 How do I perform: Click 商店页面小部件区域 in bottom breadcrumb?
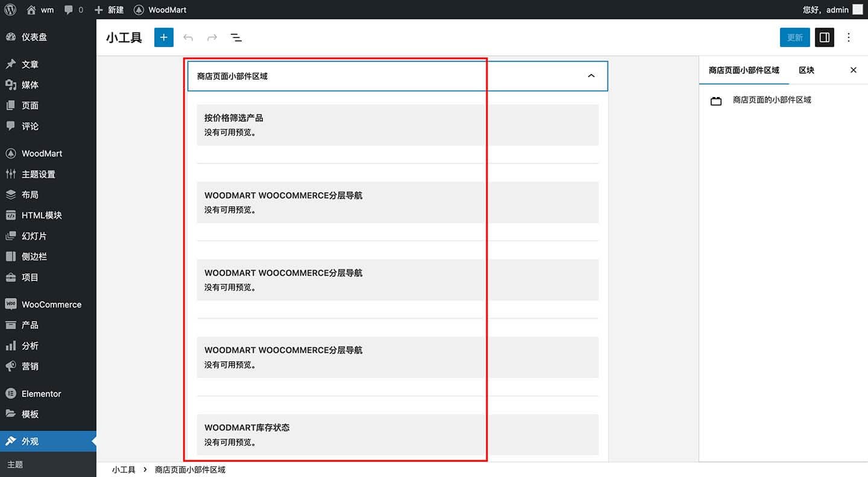190,470
